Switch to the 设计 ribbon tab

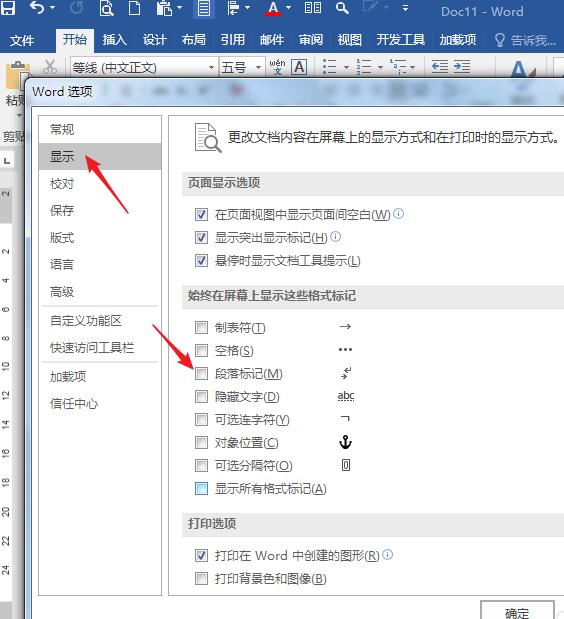pos(154,40)
